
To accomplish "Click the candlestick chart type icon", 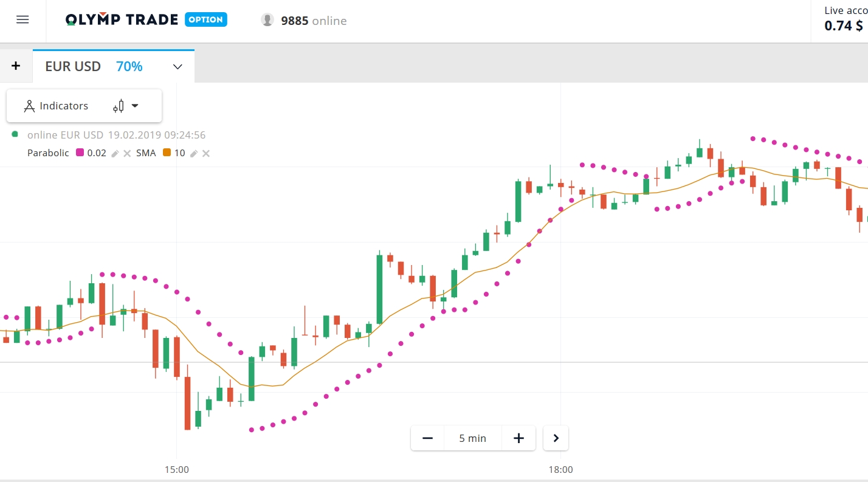I will 119,105.
